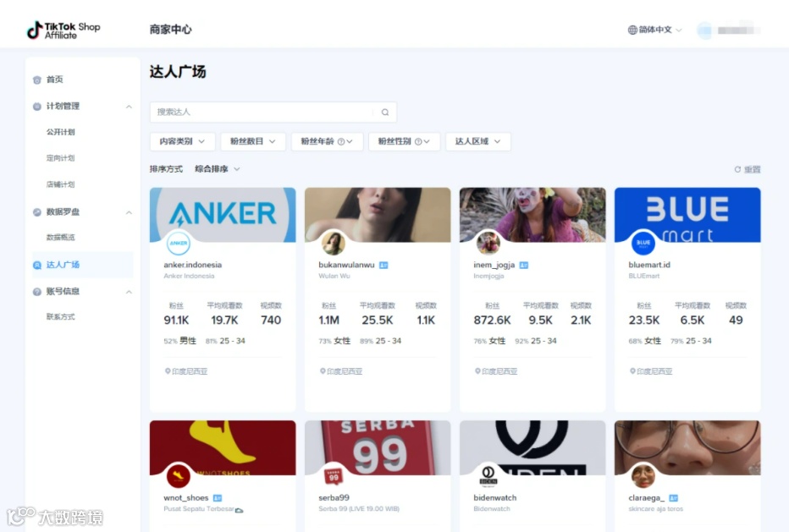Click the ANKER round avatar icon

click(x=178, y=243)
